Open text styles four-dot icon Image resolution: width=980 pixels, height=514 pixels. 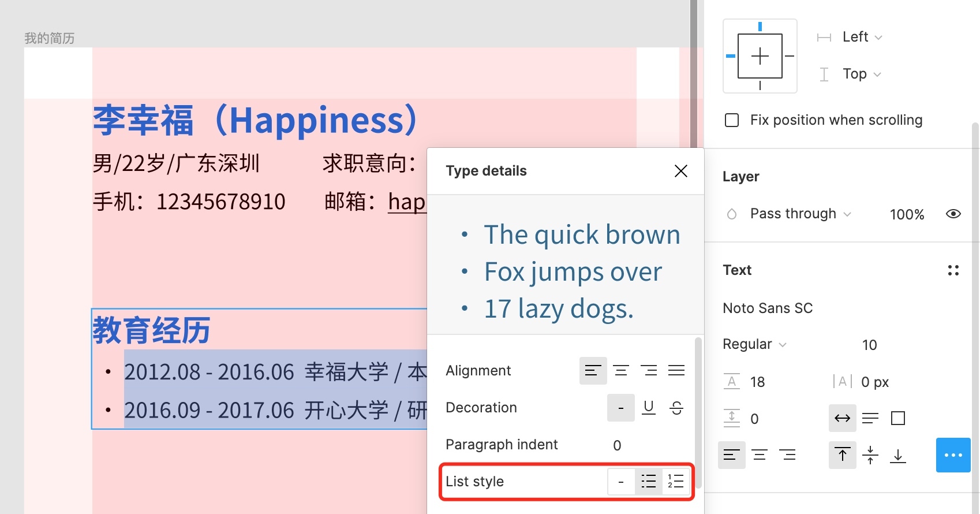(953, 270)
